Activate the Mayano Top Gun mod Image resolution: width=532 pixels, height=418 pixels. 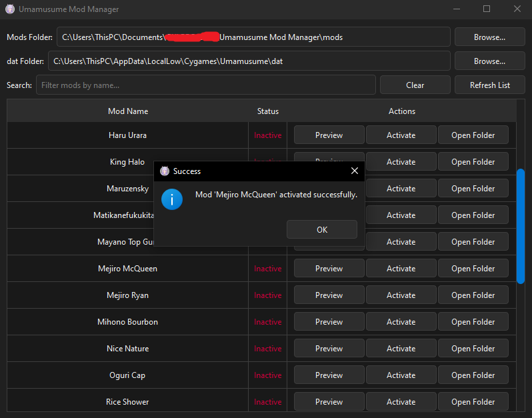(401, 242)
